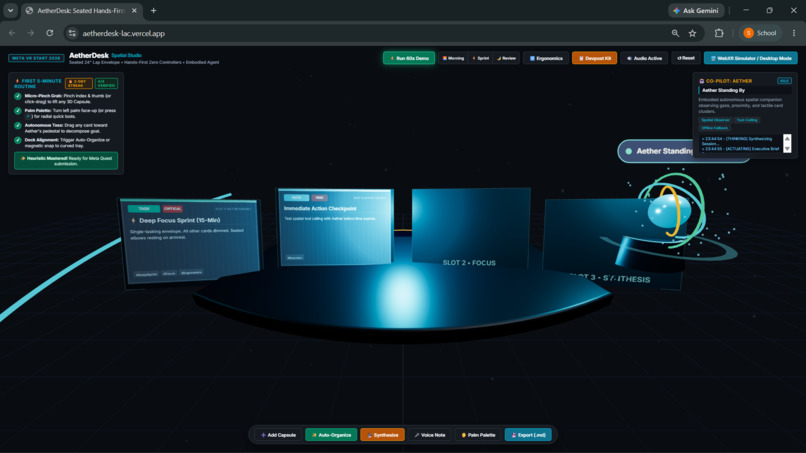Check the Micro-Pinch Grab checkmark
The height and width of the screenshot is (453, 806).
pyautogui.click(x=18, y=96)
